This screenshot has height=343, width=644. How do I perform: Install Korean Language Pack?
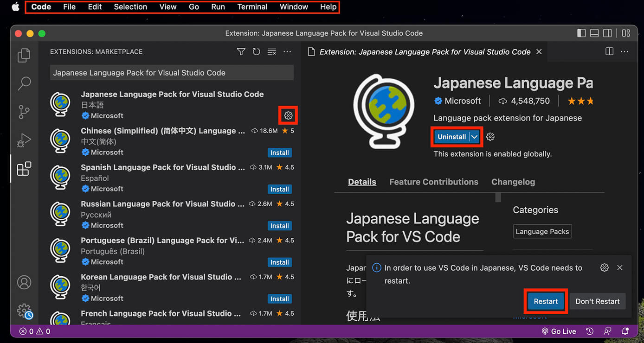[x=280, y=299]
